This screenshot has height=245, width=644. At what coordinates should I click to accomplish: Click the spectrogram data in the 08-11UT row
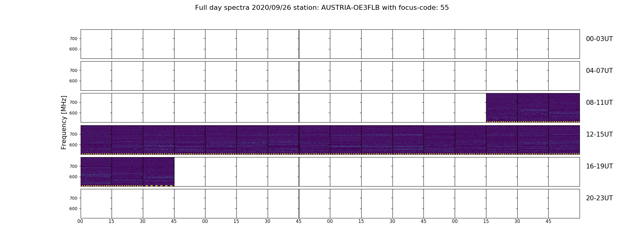tap(533, 108)
